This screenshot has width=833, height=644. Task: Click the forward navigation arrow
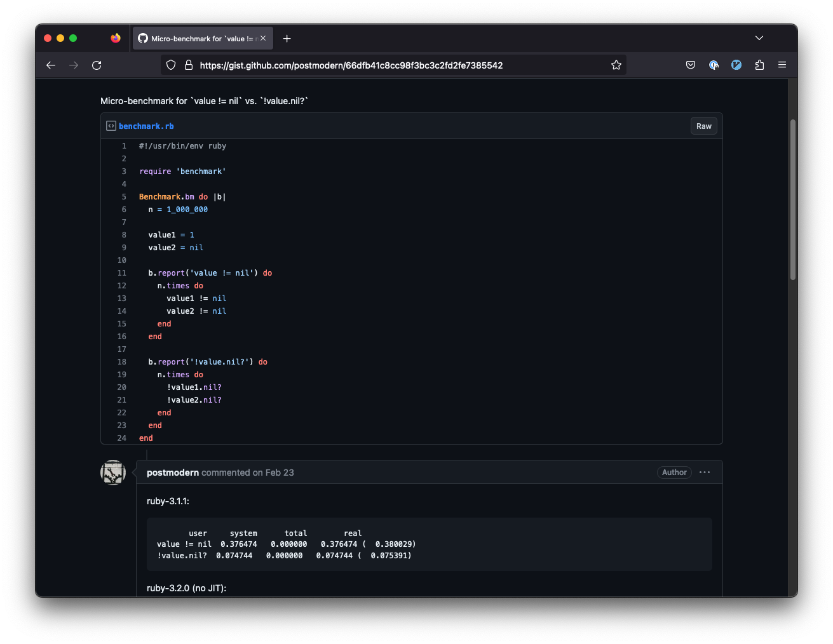click(x=74, y=65)
